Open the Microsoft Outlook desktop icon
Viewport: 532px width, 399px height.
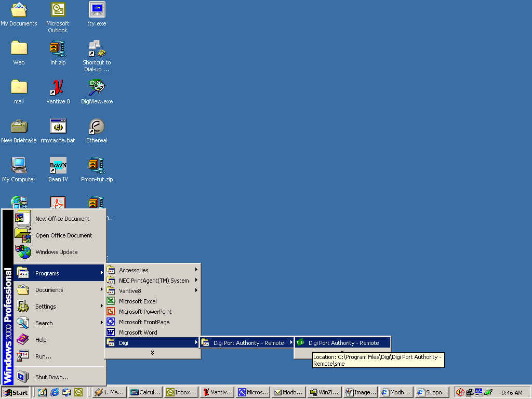(58, 10)
